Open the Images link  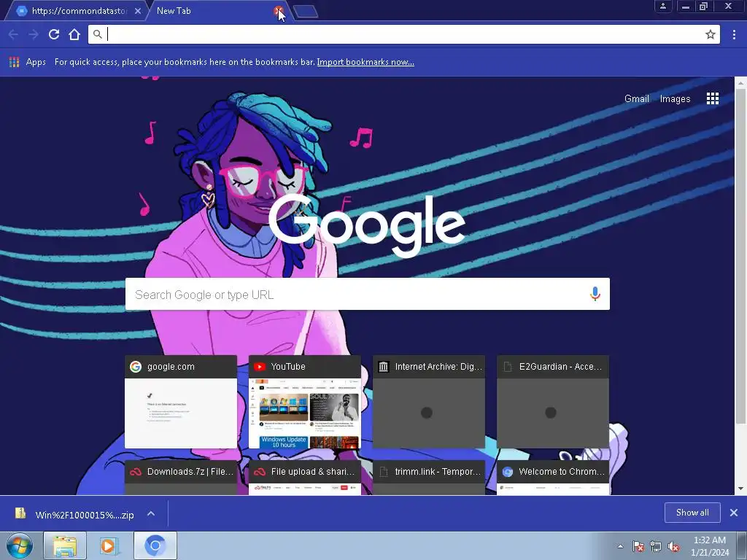tap(675, 98)
